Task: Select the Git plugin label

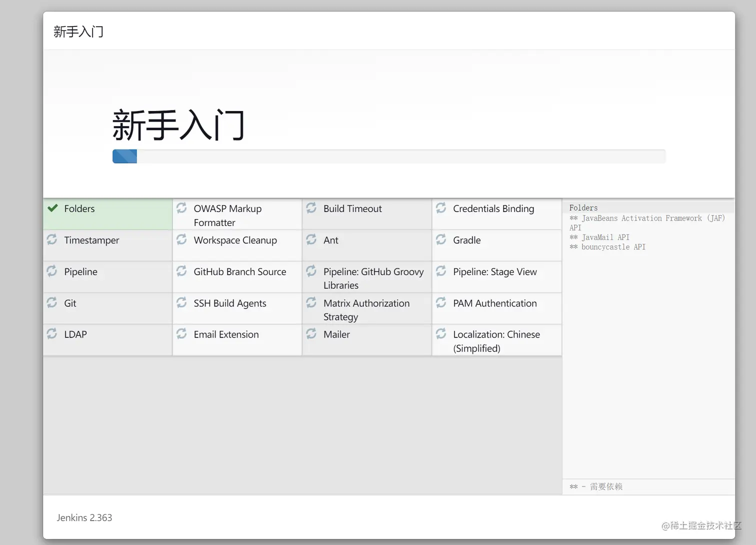Action: tap(70, 303)
